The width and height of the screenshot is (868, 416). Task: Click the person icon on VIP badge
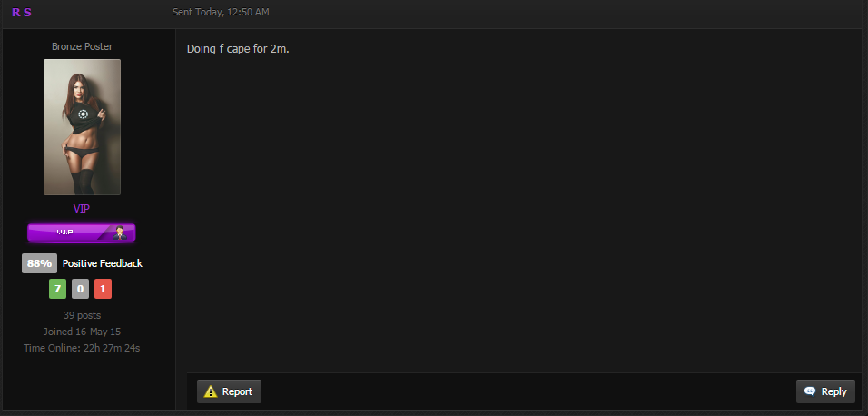[x=120, y=233]
